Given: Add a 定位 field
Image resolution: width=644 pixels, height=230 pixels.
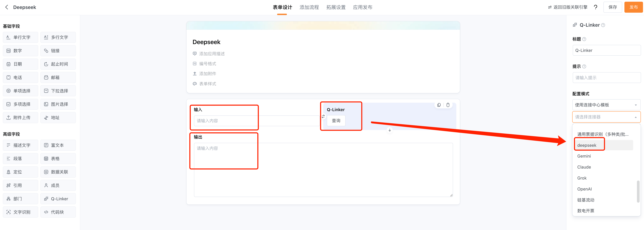Looking at the screenshot, I should click(20, 172).
